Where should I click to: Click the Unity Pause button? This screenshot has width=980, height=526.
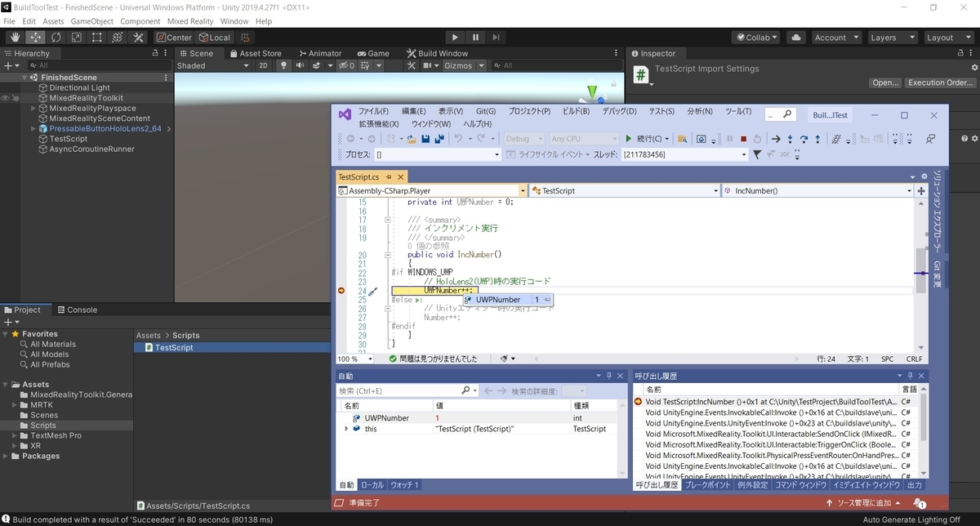pyautogui.click(x=475, y=38)
